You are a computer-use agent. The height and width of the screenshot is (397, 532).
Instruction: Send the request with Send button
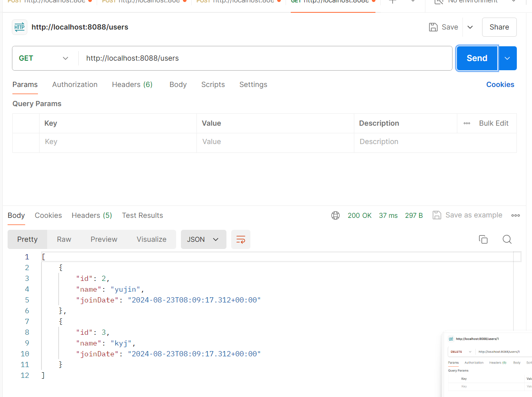477,58
